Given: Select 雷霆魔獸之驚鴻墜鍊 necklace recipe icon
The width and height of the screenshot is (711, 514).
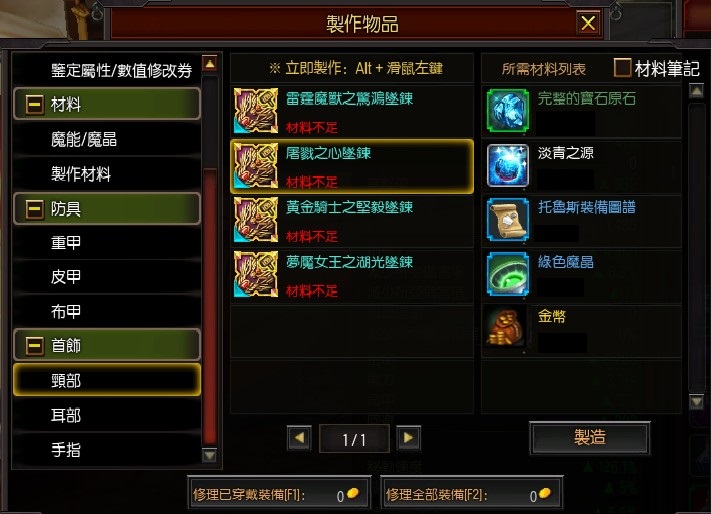Looking at the screenshot, I should pos(256,111).
